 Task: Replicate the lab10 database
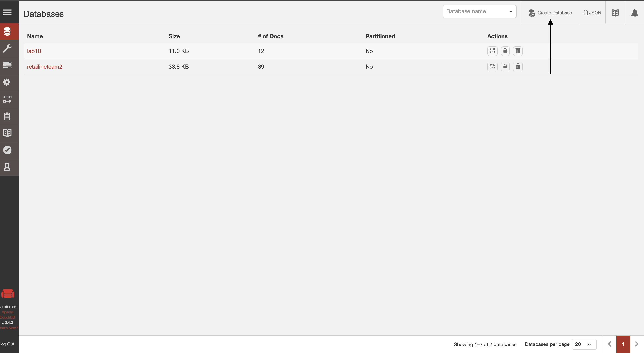(492, 51)
